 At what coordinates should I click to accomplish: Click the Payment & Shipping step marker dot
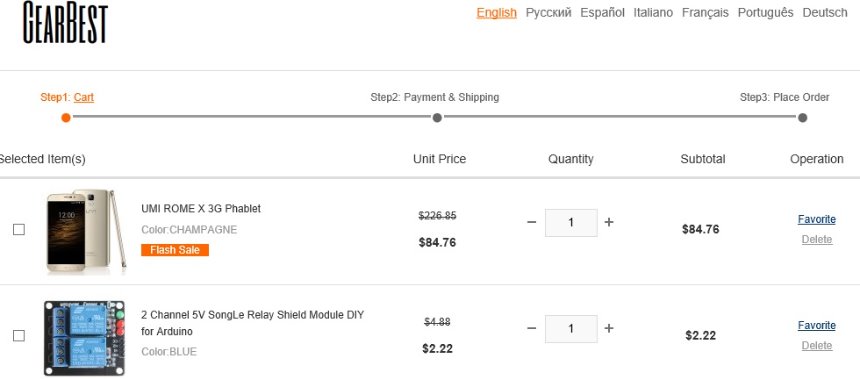437,117
